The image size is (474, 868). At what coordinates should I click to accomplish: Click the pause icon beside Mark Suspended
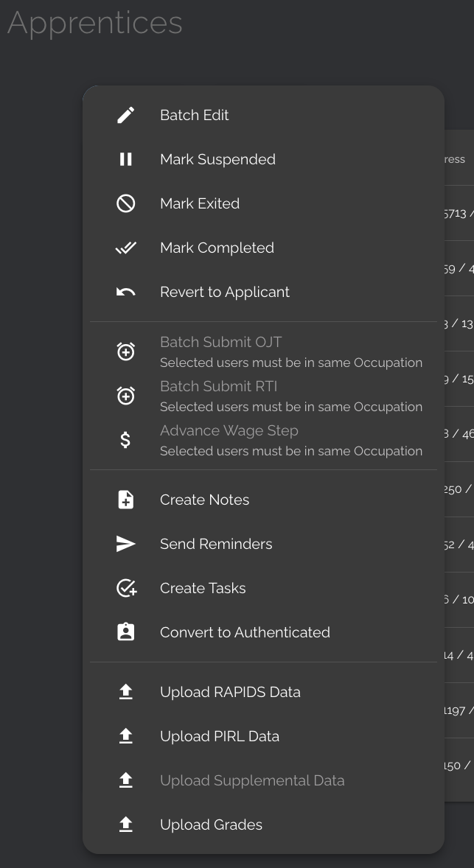(x=126, y=159)
